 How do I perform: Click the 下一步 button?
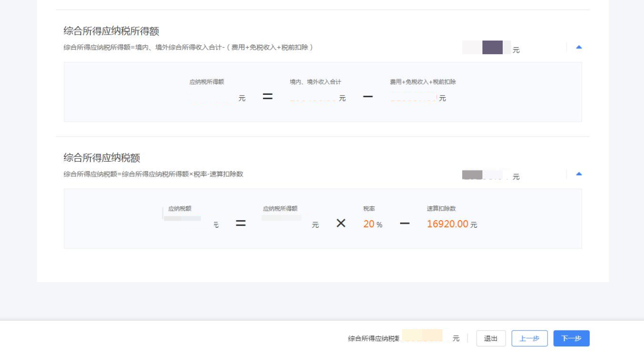click(571, 338)
